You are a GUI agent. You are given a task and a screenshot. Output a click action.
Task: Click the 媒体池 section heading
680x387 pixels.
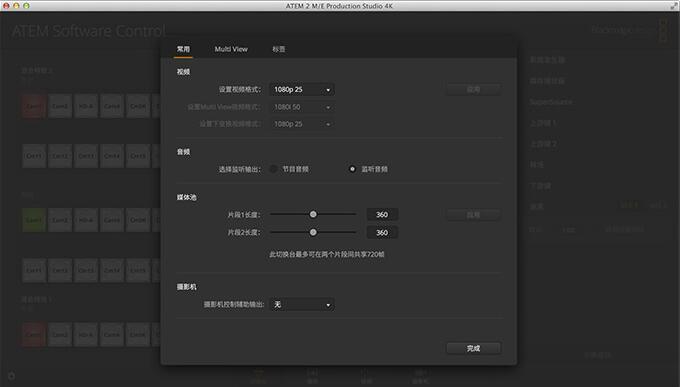tap(186, 197)
